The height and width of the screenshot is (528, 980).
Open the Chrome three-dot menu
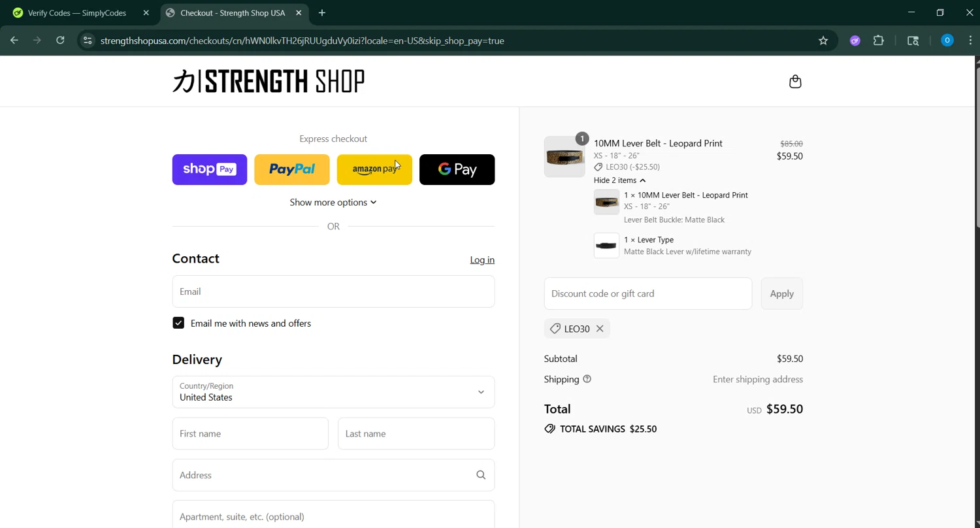tap(970, 41)
